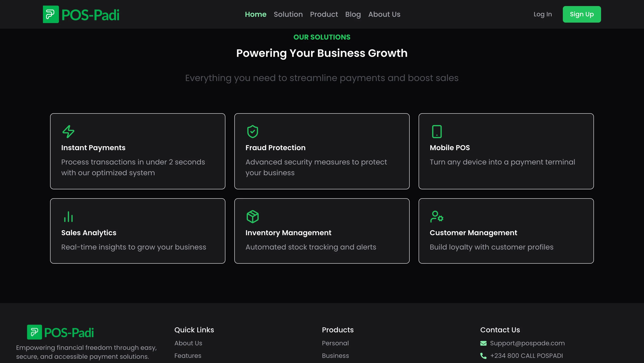Click the tablet Mobile POS icon
The height and width of the screenshot is (363, 644).
click(437, 132)
